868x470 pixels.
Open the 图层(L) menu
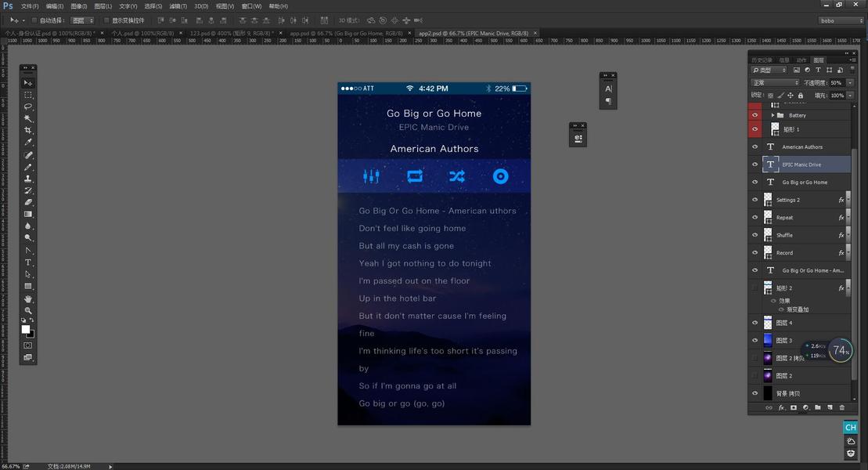click(x=103, y=6)
